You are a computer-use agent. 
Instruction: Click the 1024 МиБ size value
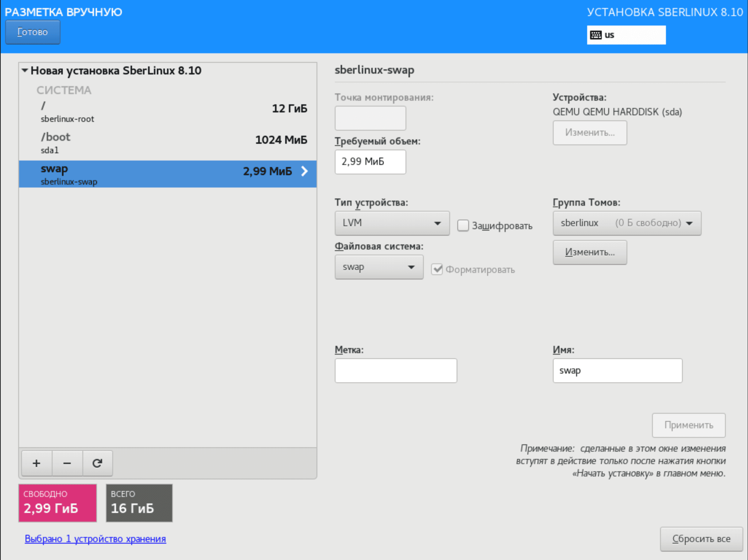pos(281,140)
